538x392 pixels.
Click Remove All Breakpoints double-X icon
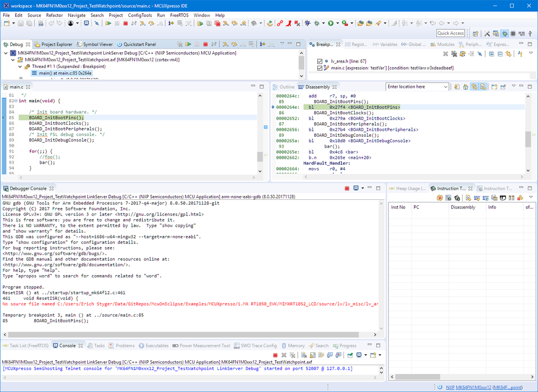[x=454, y=54]
